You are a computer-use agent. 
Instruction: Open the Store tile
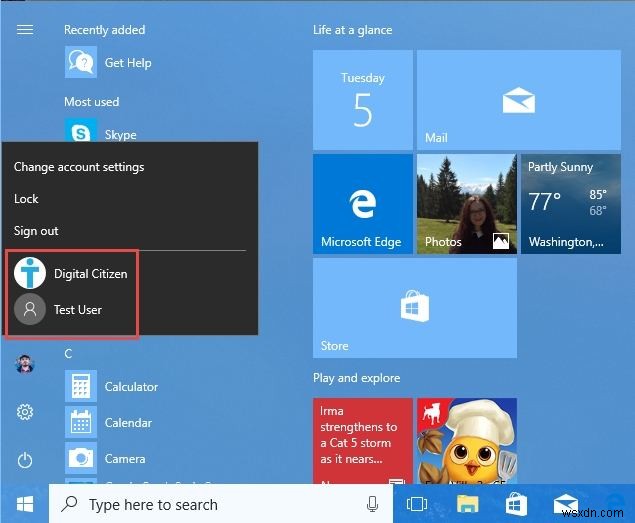tap(415, 308)
